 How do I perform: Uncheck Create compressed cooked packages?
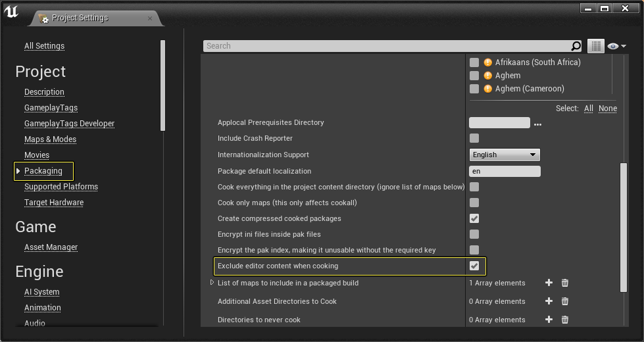tap(474, 218)
